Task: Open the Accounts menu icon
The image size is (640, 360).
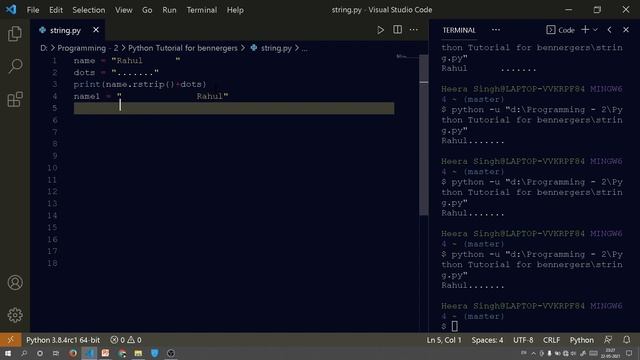Action: (x=15, y=282)
